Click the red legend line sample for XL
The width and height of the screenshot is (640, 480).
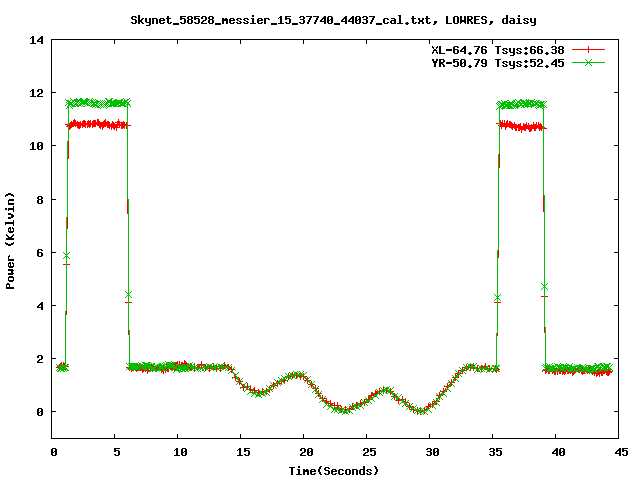tap(588, 50)
